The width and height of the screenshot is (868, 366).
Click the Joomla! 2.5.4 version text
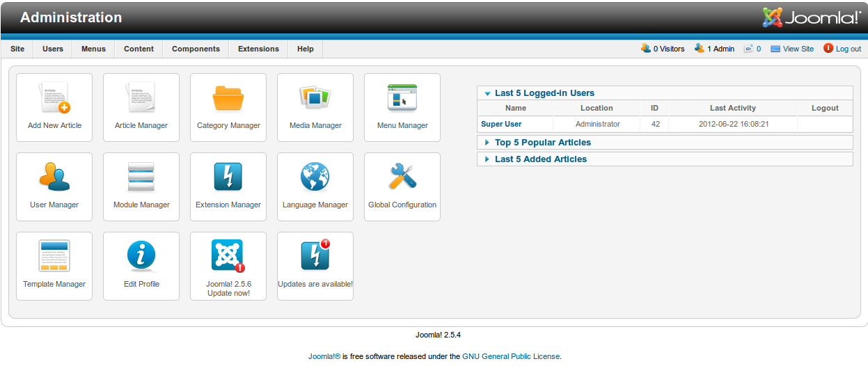click(x=439, y=335)
